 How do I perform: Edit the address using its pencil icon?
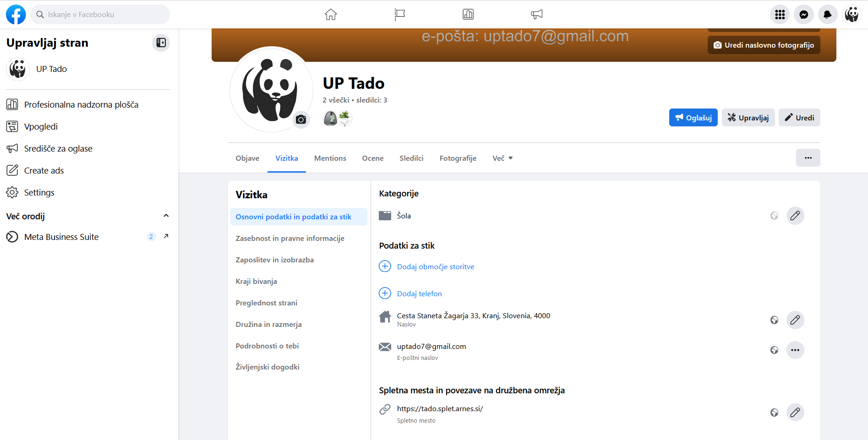tap(795, 320)
